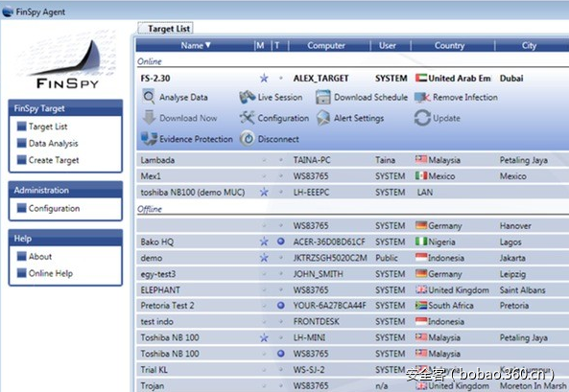Click the Disconnect power icon
The height and width of the screenshot is (392, 569).
coord(248,139)
